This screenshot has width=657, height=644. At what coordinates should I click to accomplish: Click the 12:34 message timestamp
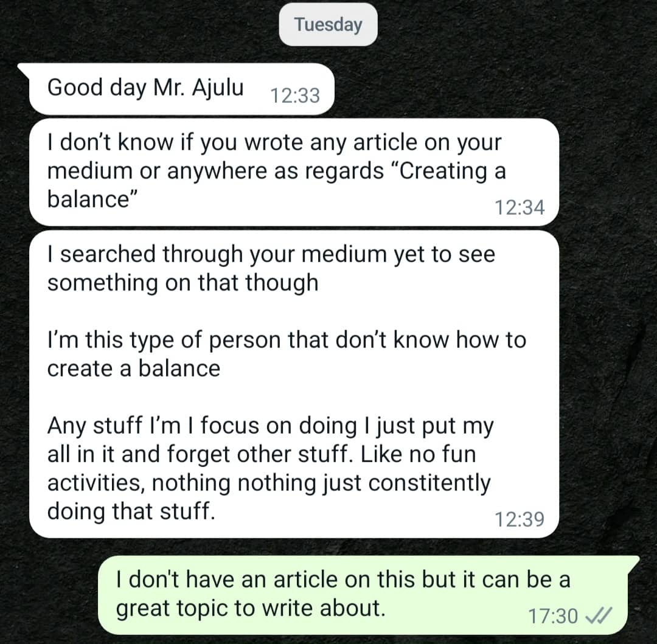tap(520, 207)
